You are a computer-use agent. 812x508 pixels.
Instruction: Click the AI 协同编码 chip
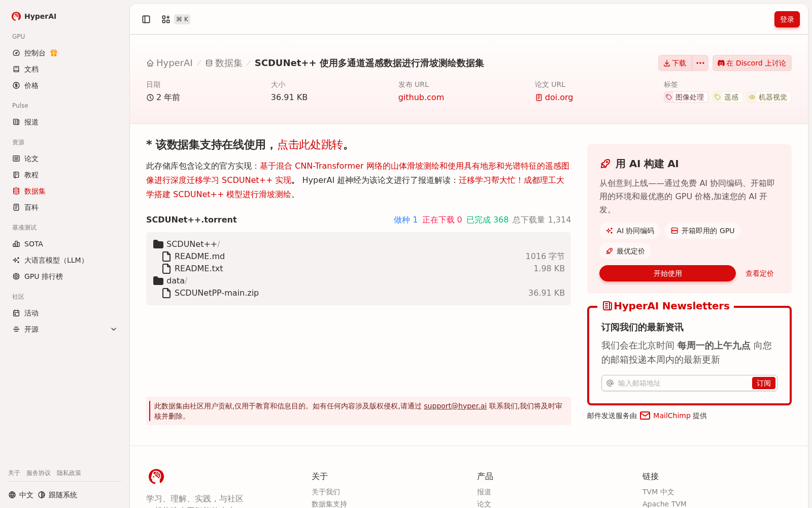pyautogui.click(x=629, y=231)
